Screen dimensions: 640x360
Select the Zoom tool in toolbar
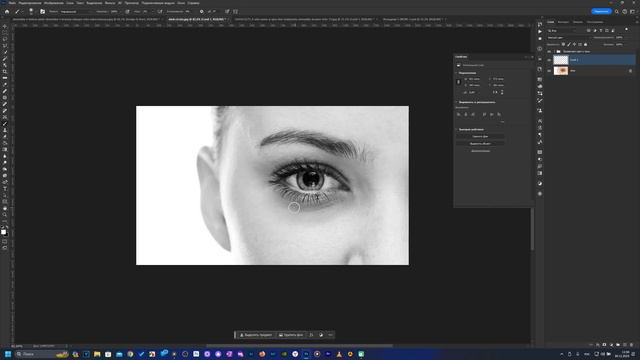5,215
